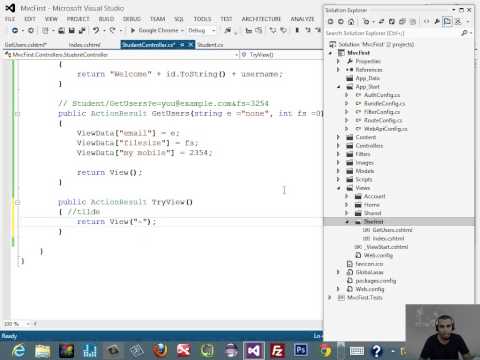This screenshot has width=480, height=360.
Task: Expand the Properties node
Action: click(338, 61)
